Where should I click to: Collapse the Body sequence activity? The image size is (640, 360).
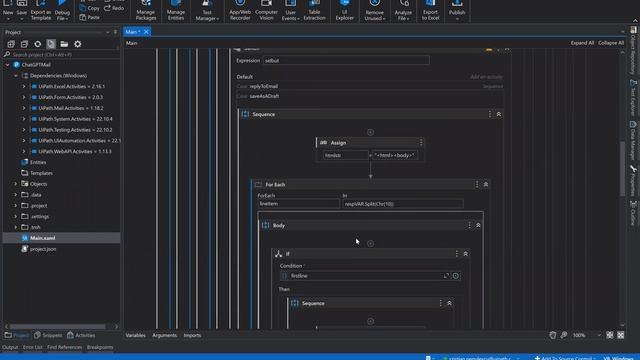coord(478,225)
